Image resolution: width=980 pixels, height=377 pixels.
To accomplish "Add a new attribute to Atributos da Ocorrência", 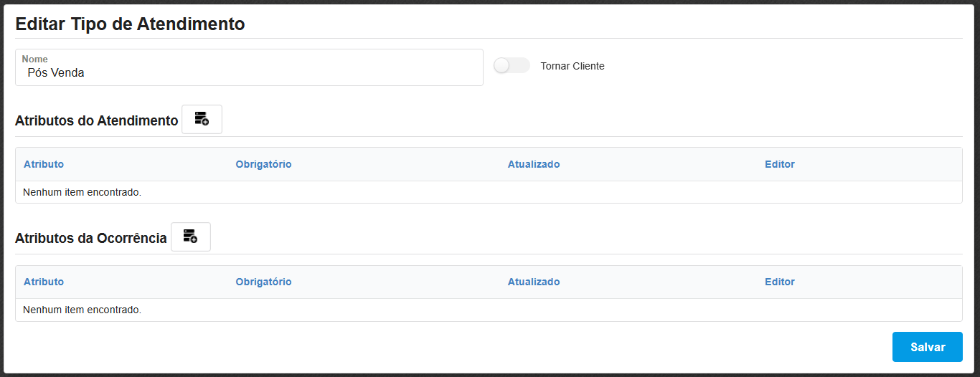I will click(x=190, y=237).
